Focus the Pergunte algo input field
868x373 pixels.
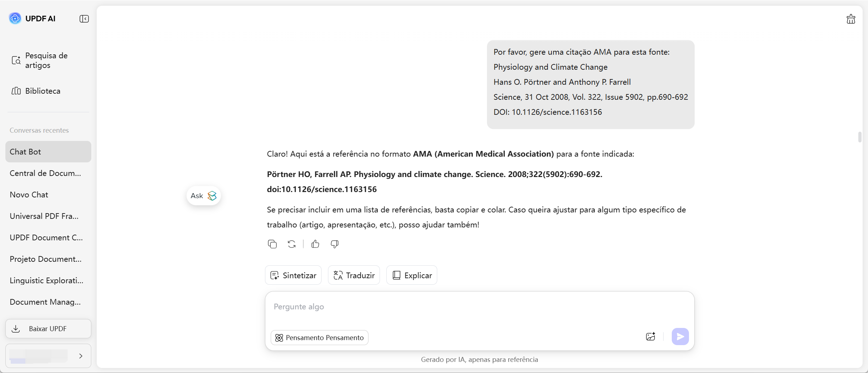(479, 307)
